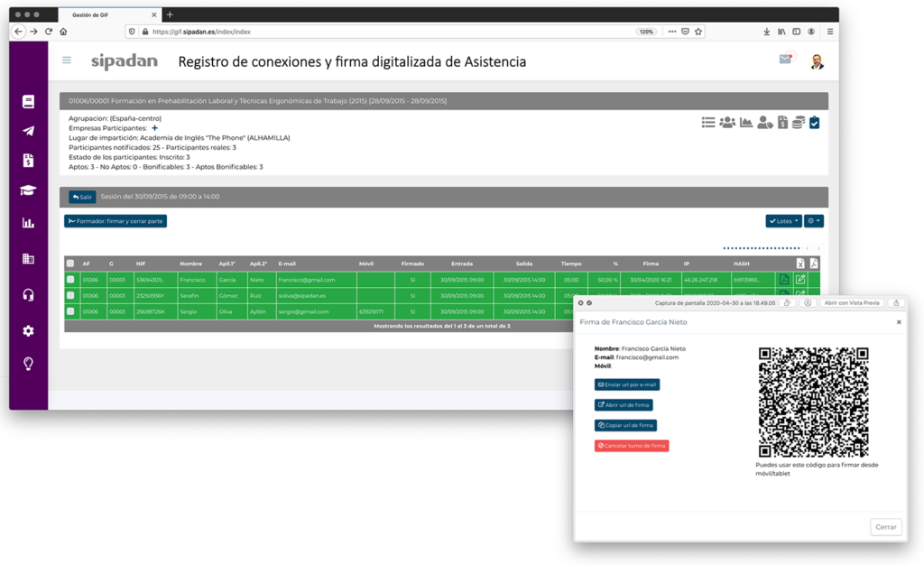Export table to PDF icon in header

click(814, 264)
